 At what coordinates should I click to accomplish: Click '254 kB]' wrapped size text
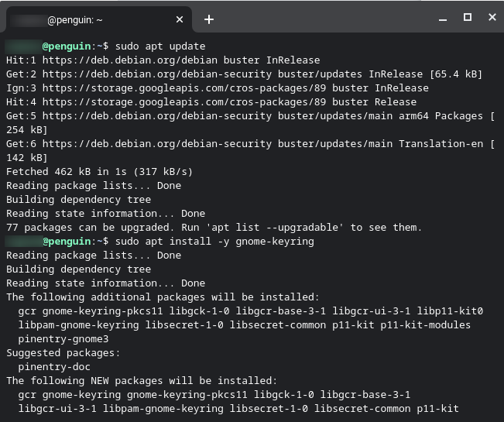click(26, 130)
